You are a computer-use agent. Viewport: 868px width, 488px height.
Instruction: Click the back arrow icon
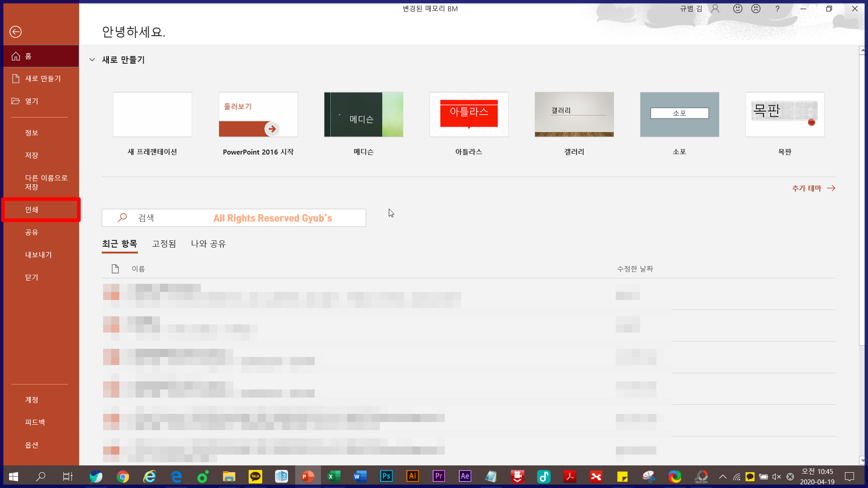[x=15, y=32]
